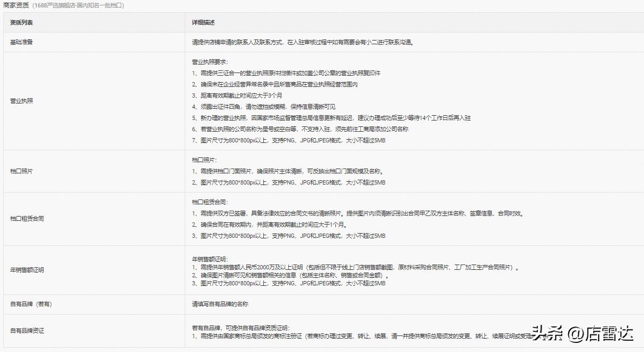Click the 档口租赁合同 description heading

point(210,201)
